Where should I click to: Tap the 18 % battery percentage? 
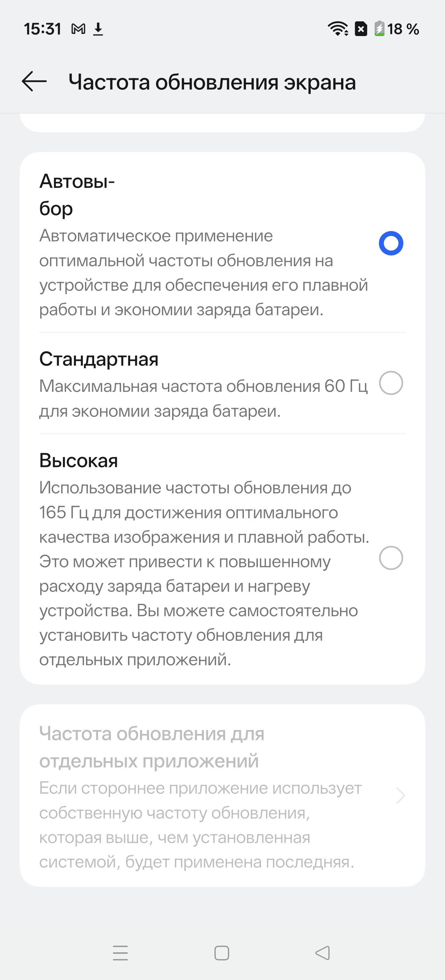[x=403, y=29]
